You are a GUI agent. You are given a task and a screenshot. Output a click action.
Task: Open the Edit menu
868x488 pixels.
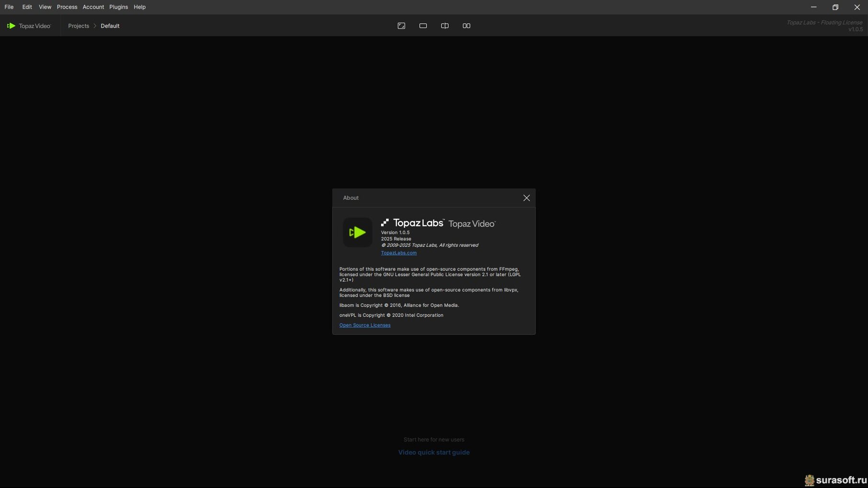(x=27, y=7)
